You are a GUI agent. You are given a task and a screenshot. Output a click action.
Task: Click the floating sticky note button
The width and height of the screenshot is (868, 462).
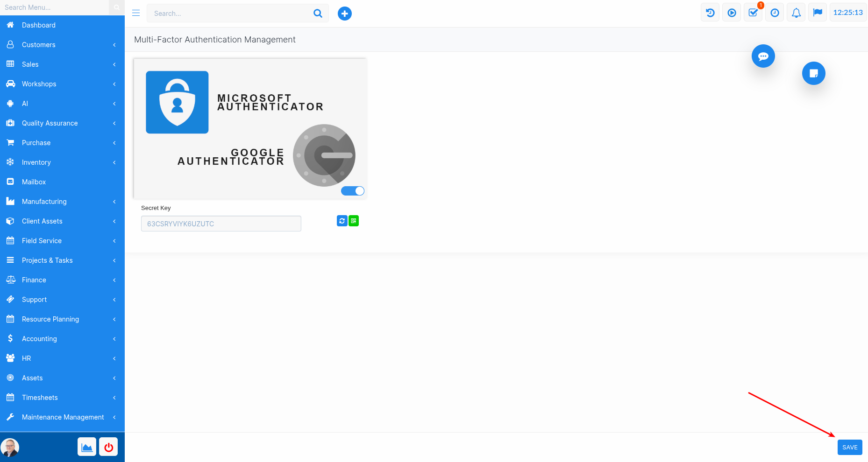(813, 73)
